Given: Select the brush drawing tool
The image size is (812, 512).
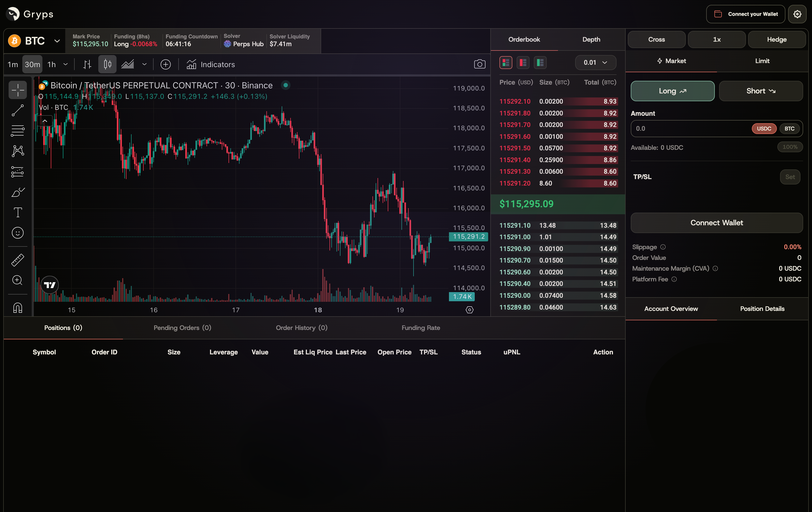Looking at the screenshot, I should coord(17,192).
